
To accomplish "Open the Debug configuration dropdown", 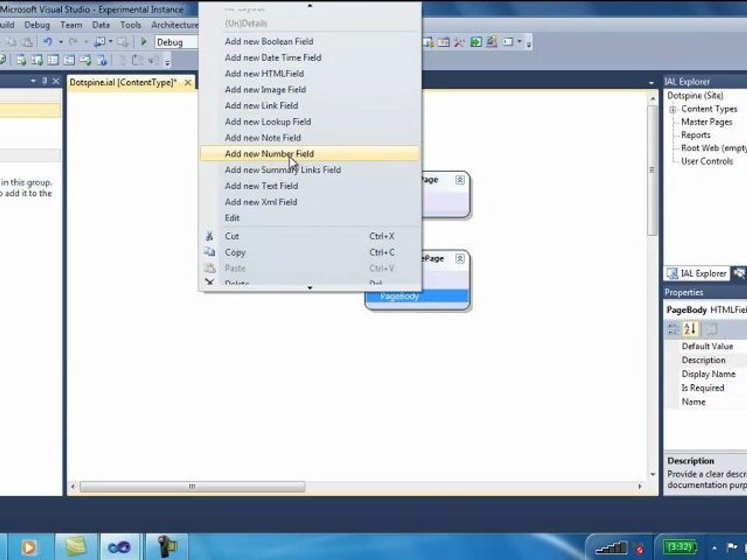I will point(176,43).
